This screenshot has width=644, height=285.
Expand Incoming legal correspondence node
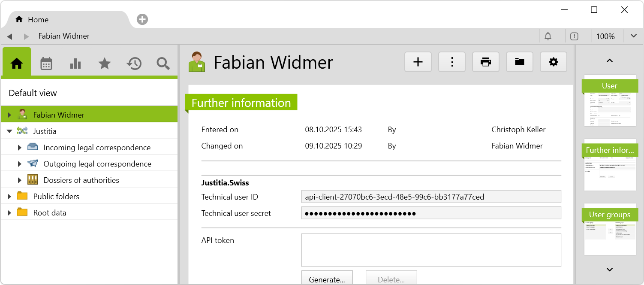[19, 148]
